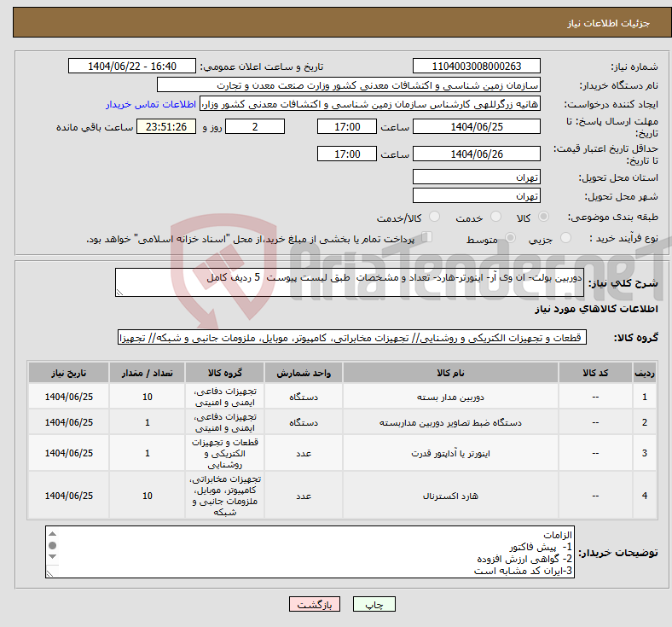The width and height of the screenshot is (672, 627).
Task: Click the scrollbar thumb in buyer notes
Action: tap(53, 546)
